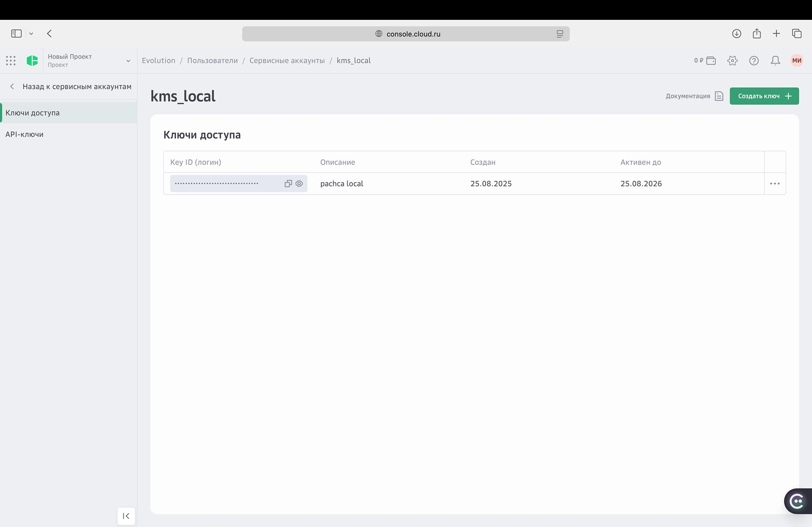The image size is (812, 527).
Task: Open settings gear in header
Action: tap(732, 60)
